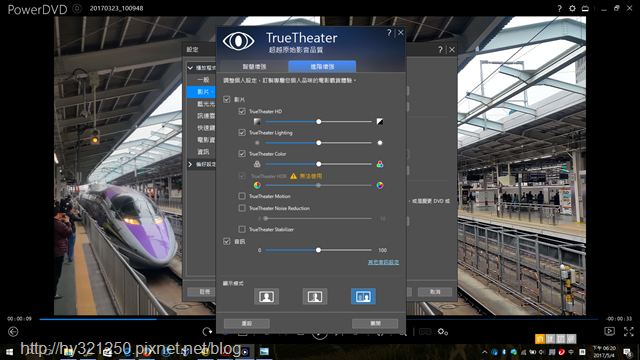Click the back arrow icon in player
The height and width of the screenshot is (360, 640).
coord(13,332)
